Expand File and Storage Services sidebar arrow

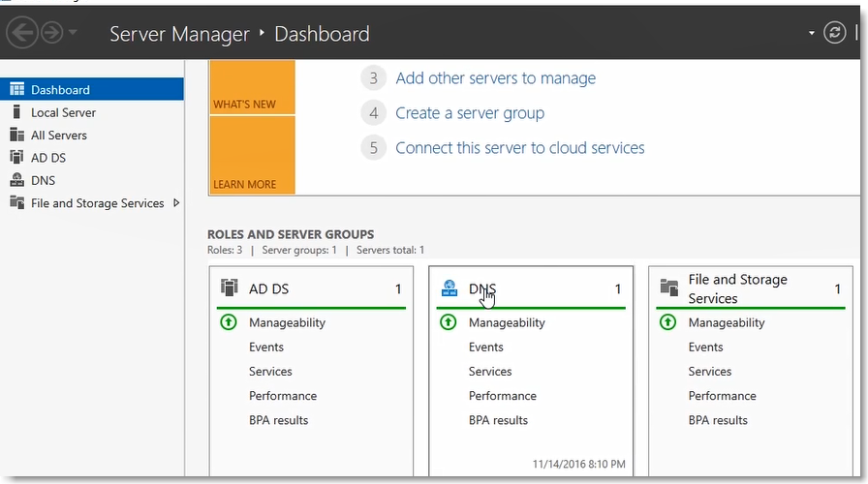pos(176,203)
